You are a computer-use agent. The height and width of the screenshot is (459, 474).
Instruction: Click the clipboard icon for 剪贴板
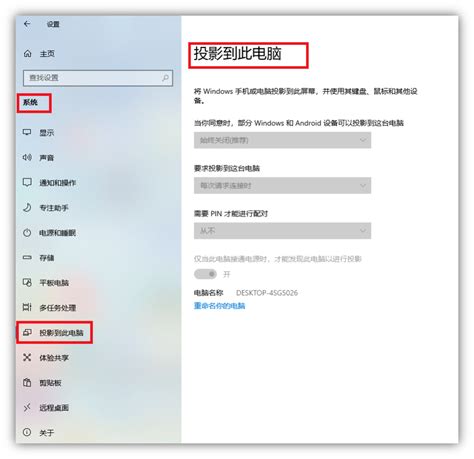pos(27,382)
